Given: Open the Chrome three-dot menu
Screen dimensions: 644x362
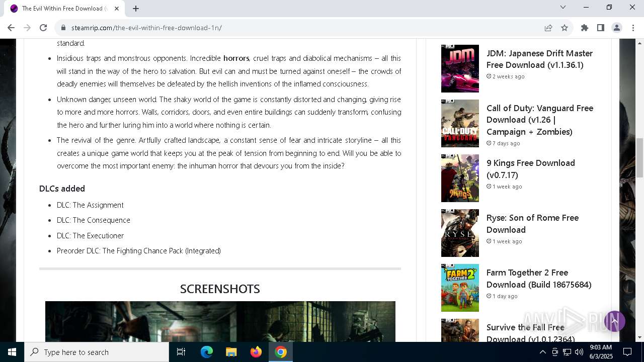Looking at the screenshot, I should pyautogui.click(x=633, y=28).
